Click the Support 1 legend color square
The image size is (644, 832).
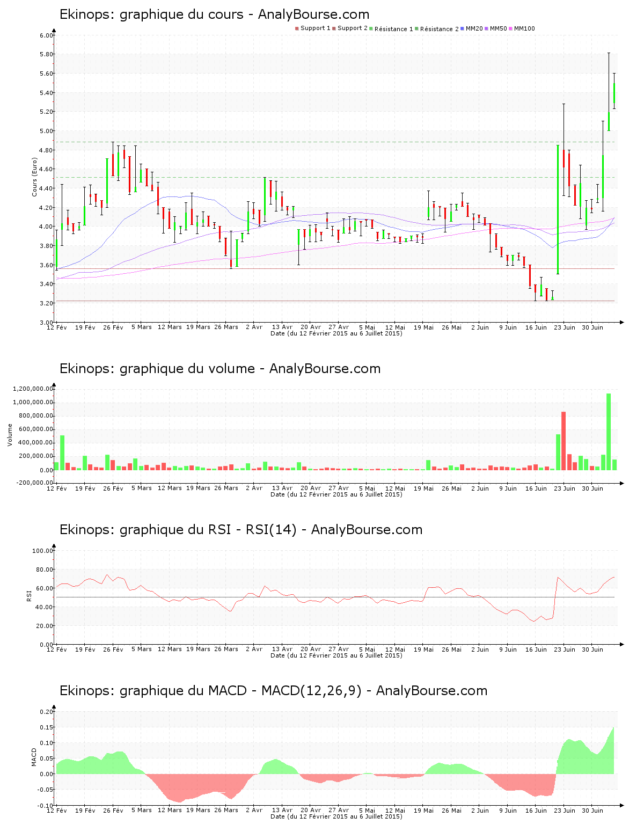point(297,28)
